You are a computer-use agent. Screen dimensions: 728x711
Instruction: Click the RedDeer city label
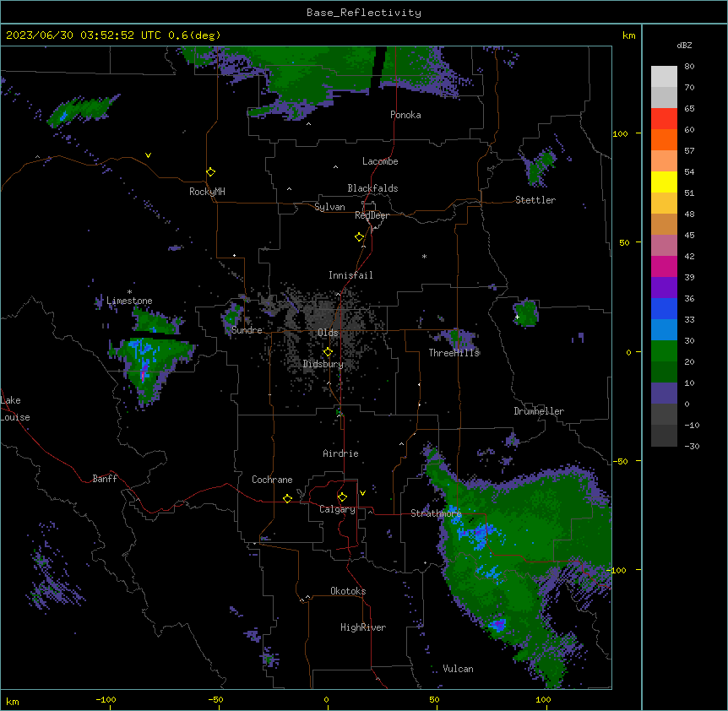(x=372, y=215)
